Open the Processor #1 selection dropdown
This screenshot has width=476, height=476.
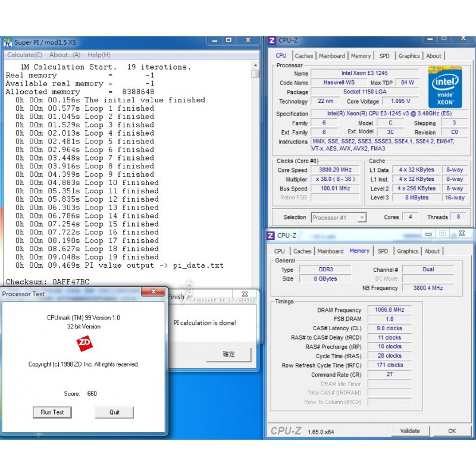(x=362, y=218)
